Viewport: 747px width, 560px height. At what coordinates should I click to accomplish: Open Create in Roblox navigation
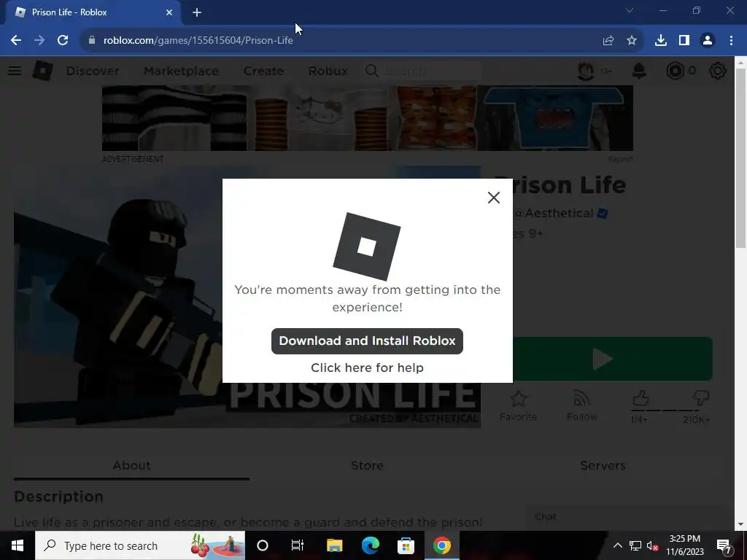coord(263,71)
